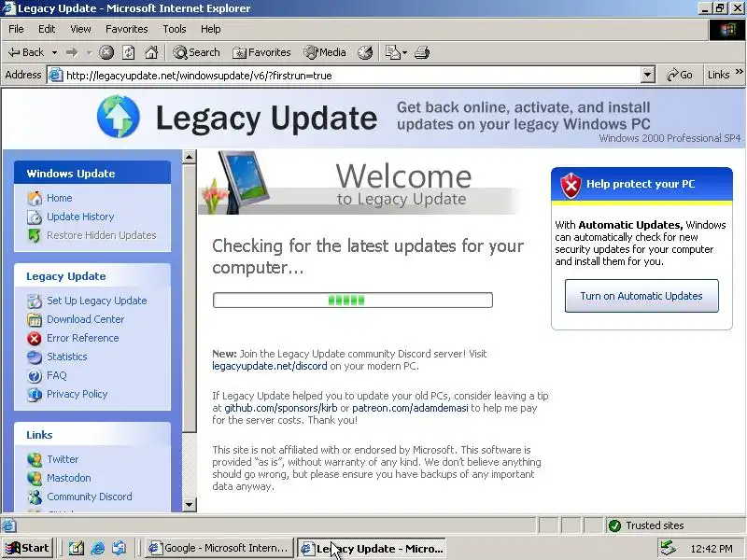
Task: Open Update History link
Action: pos(80,217)
